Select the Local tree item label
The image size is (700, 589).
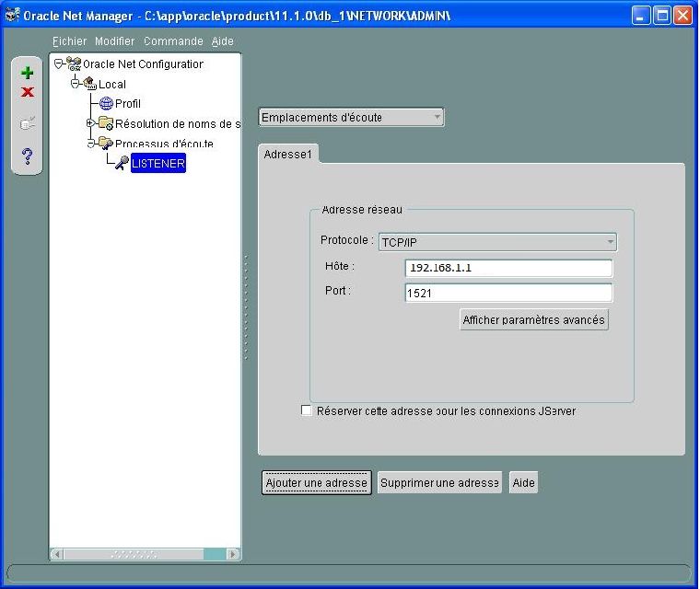pyautogui.click(x=112, y=84)
